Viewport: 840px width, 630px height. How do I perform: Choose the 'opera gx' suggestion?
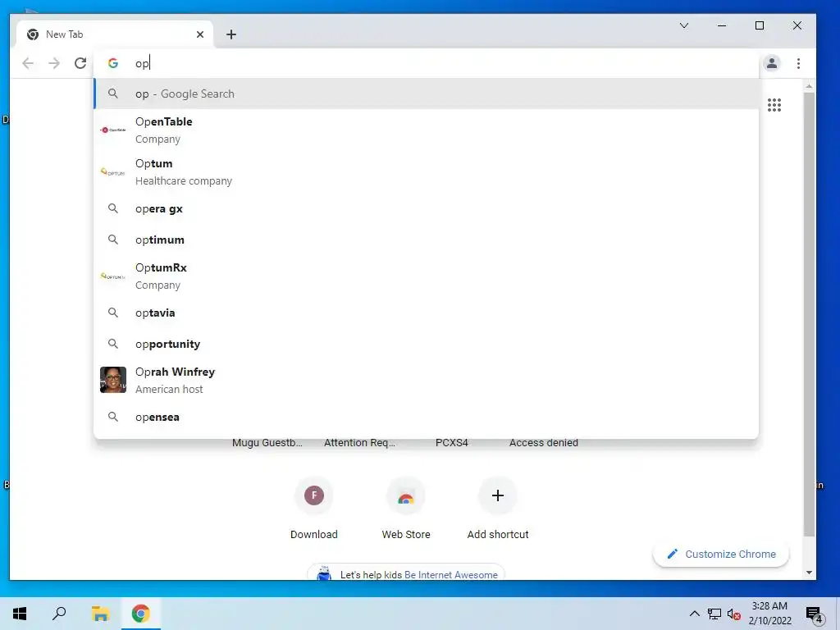point(426,209)
